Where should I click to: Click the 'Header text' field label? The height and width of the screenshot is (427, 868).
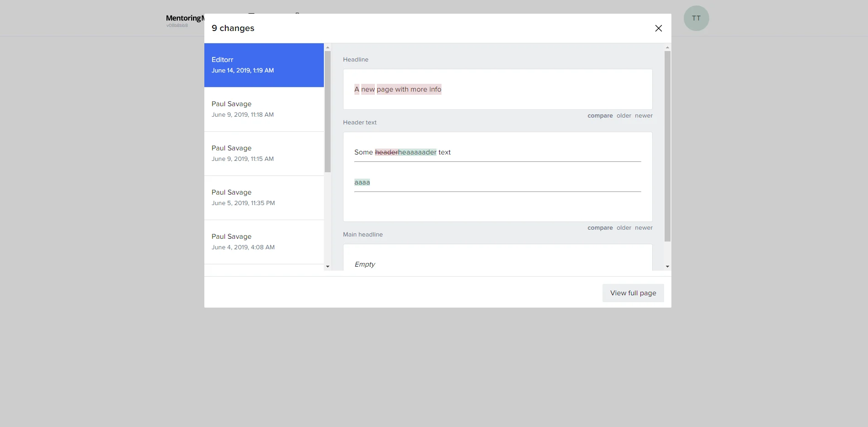click(x=360, y=123)
